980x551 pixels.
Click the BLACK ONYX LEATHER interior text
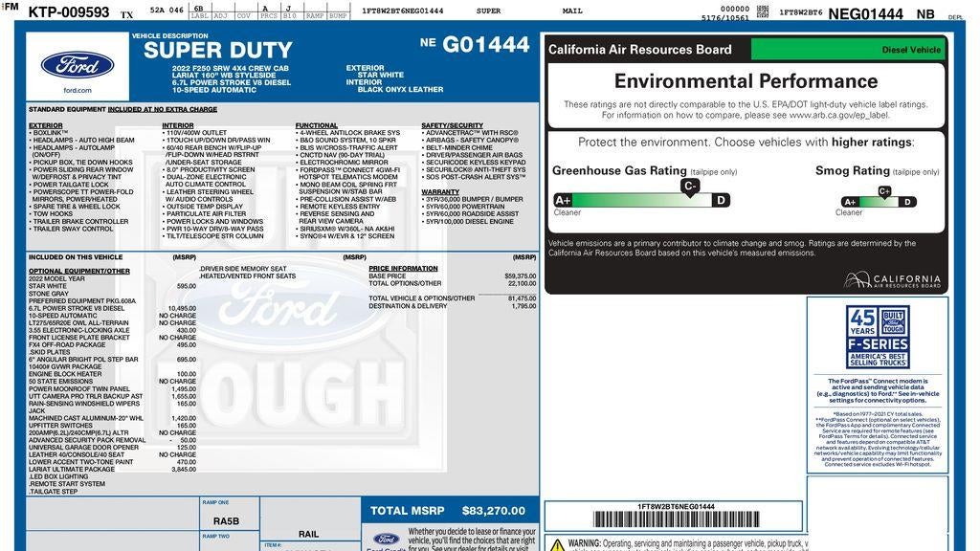point(401,89)
